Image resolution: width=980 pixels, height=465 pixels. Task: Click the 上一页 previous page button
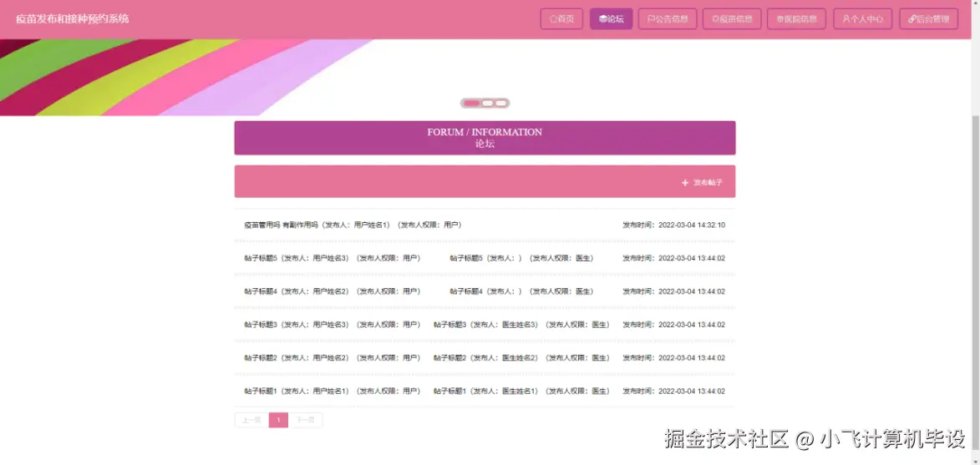[251, 420]
